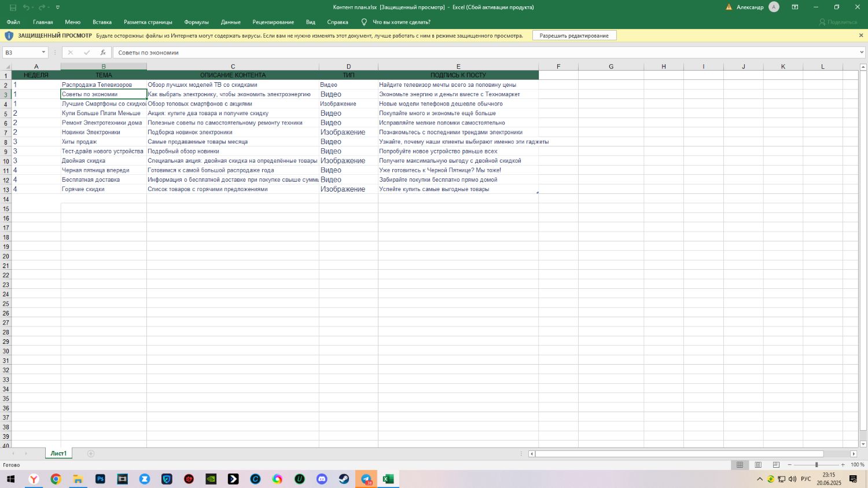Viewport: 868px width, 488px height.
Task: Click the Insert Function fx icon
Action: click(x=103, y=53)
